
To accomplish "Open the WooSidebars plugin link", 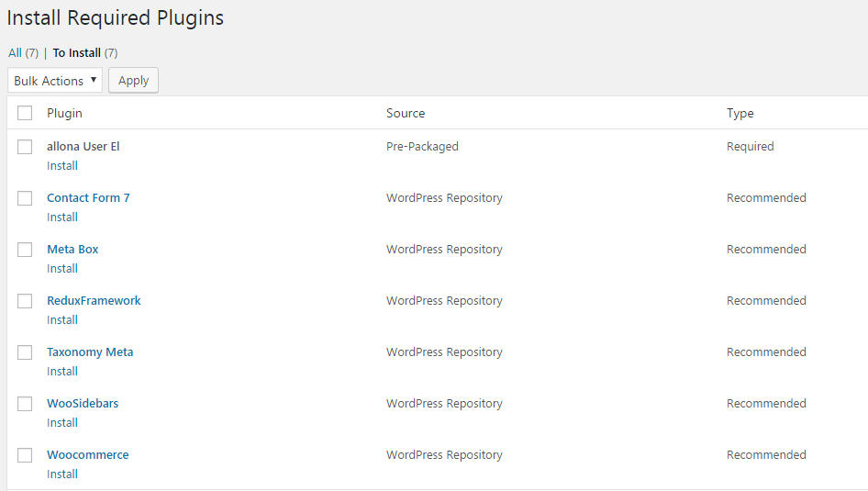I will point(83,404).
